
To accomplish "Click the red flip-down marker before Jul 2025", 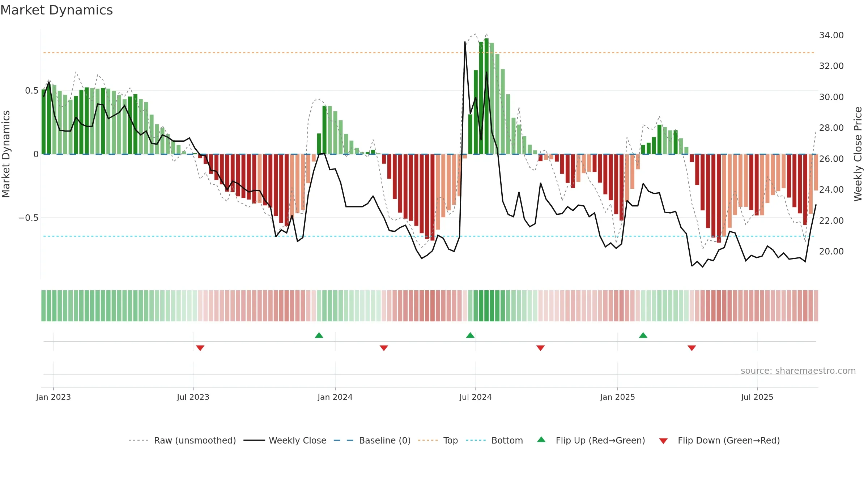I will (692, 348).
